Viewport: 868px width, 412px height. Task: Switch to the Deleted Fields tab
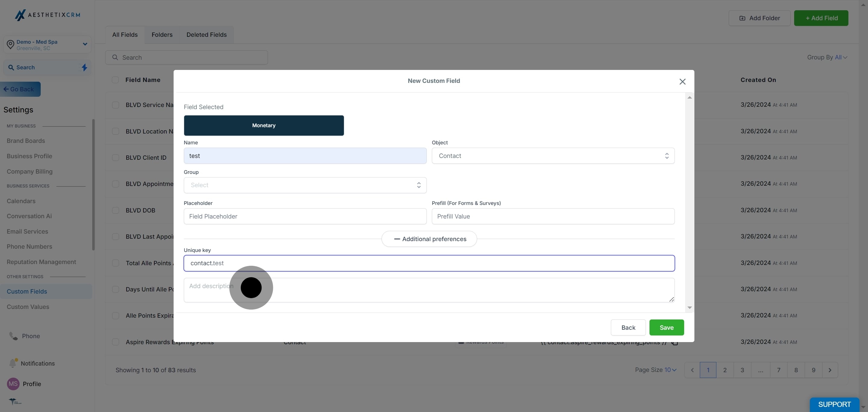[206, 35]
